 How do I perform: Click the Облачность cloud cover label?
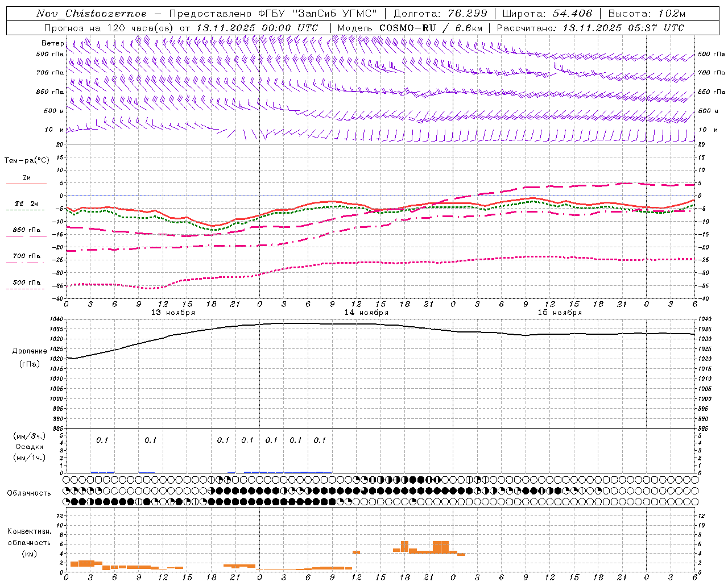click(x=29, y=493)
